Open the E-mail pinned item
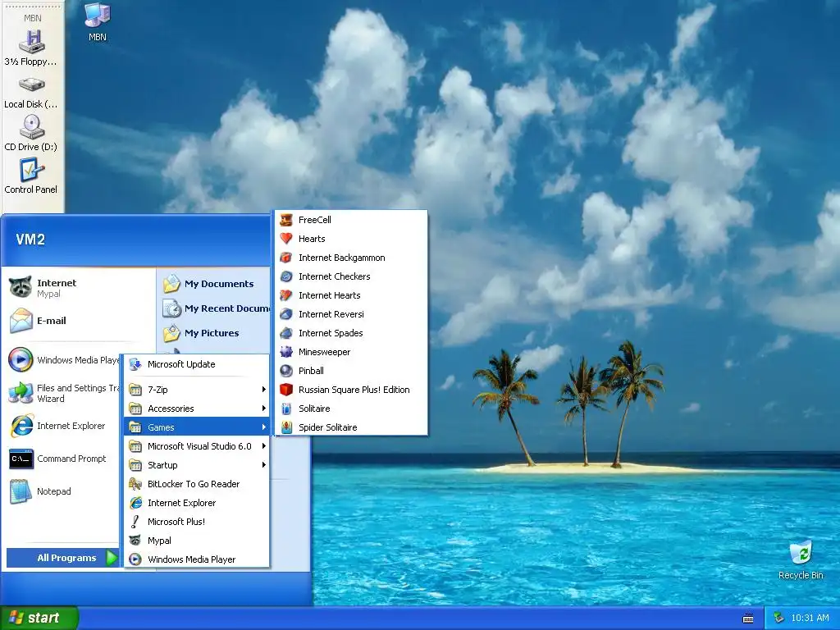 click(x=80, y=321)
